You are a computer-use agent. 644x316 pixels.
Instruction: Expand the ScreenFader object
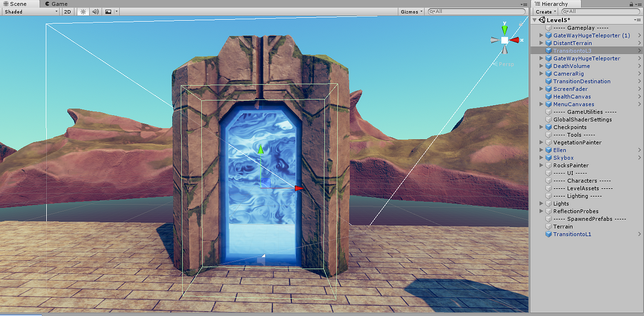click(x=541, y=89)
